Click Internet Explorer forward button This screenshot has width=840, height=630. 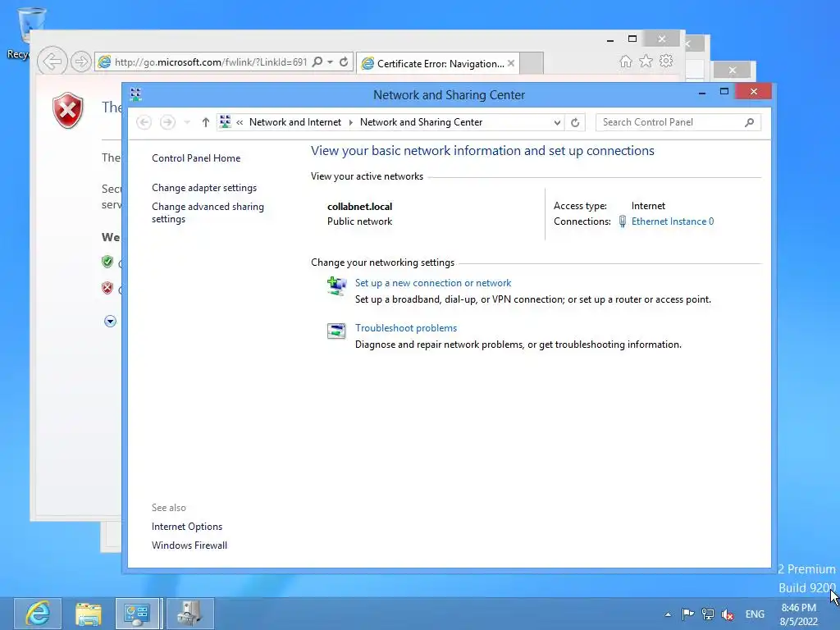tap(81, 62)
